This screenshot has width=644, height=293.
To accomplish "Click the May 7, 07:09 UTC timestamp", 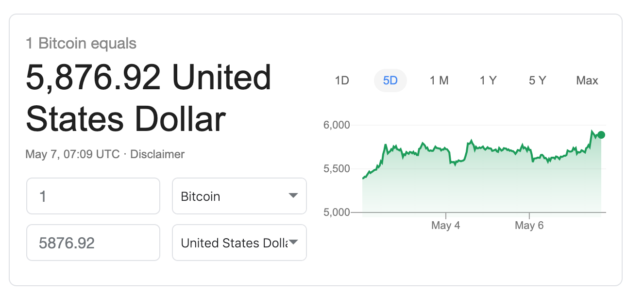I will (x=72, y=154).
